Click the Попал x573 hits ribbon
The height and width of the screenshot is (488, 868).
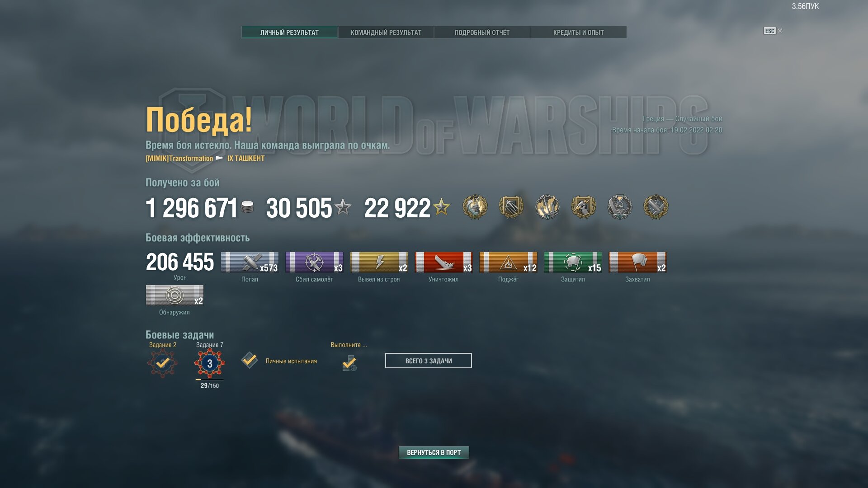pos(250,263)
